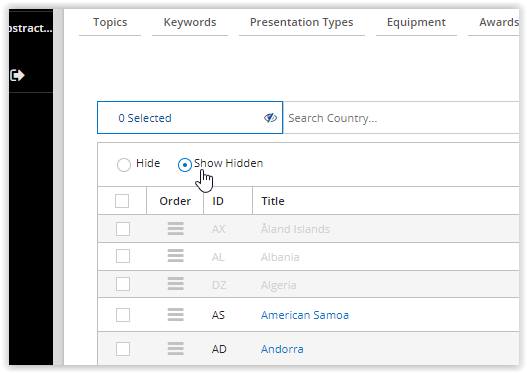Open the Presentation Types tab
Screen dimensions: 527x373
(301, 23)
